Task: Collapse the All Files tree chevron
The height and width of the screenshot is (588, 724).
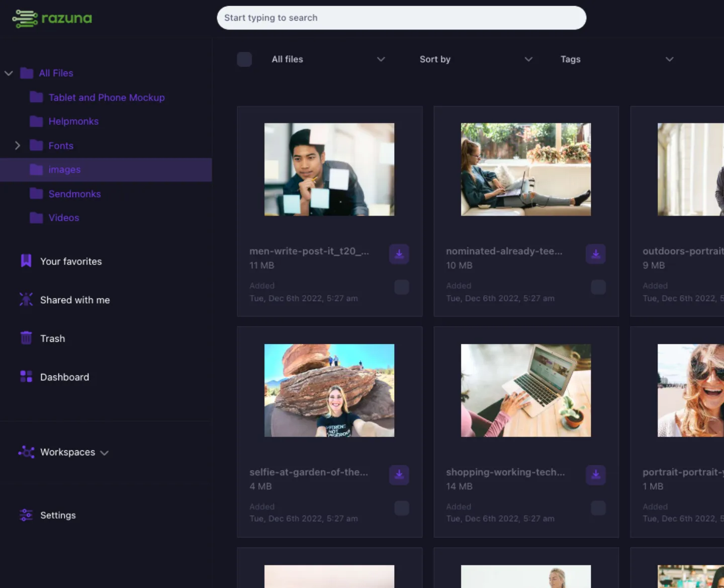Action: click(9, 73)
